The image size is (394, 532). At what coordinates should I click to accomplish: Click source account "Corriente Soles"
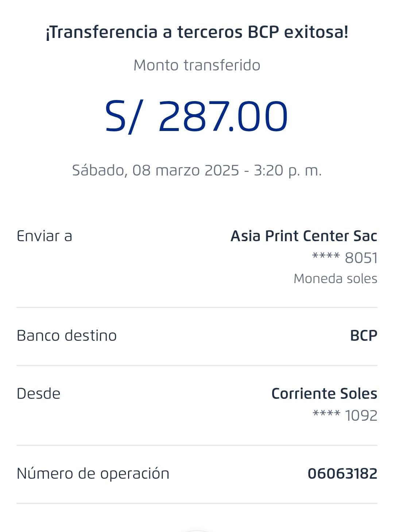point(324,394)
